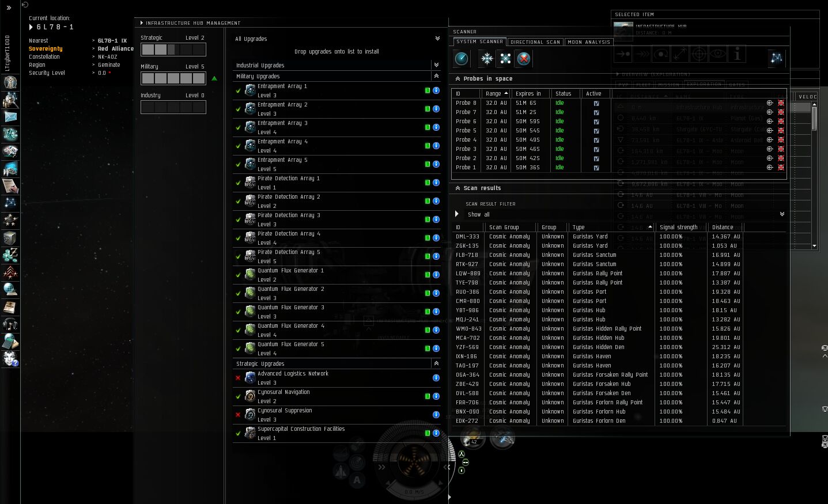The height and width of the screenshot is (504, 828).
Task: Open People & Places magnifier icon
Action: click(10, 100)
